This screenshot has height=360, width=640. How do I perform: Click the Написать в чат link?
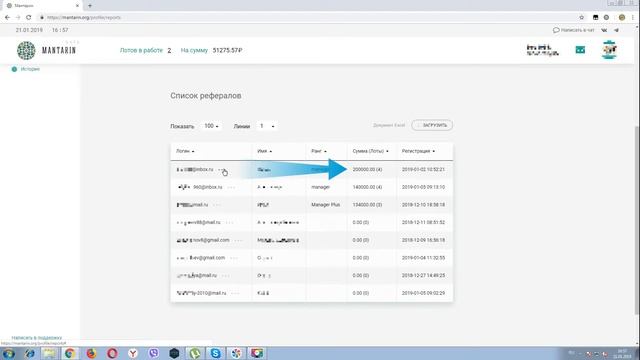tap(573, 30)
